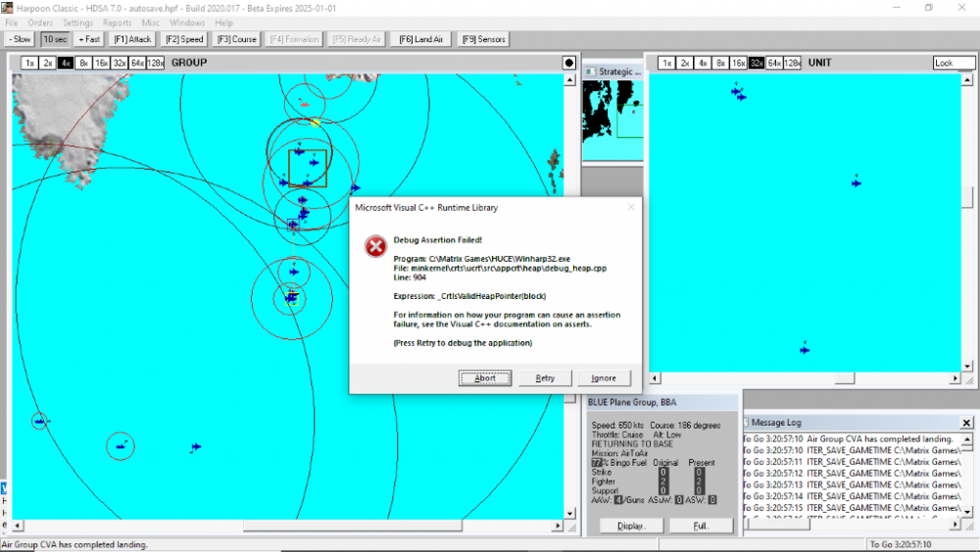The width and height of the screenshot is (980, 552).
Task: Click the red error icon in dialog
Action: [375, 246]
